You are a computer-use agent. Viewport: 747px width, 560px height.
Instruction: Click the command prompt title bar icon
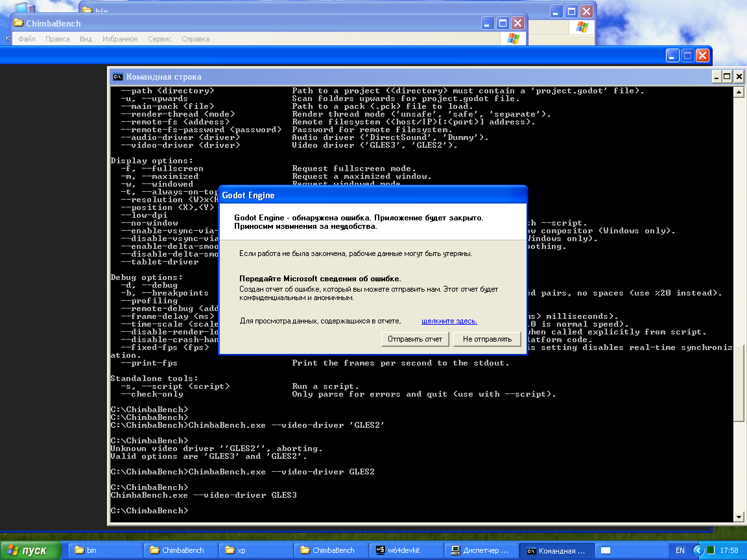pyautogui.click(x=117, y=76)
